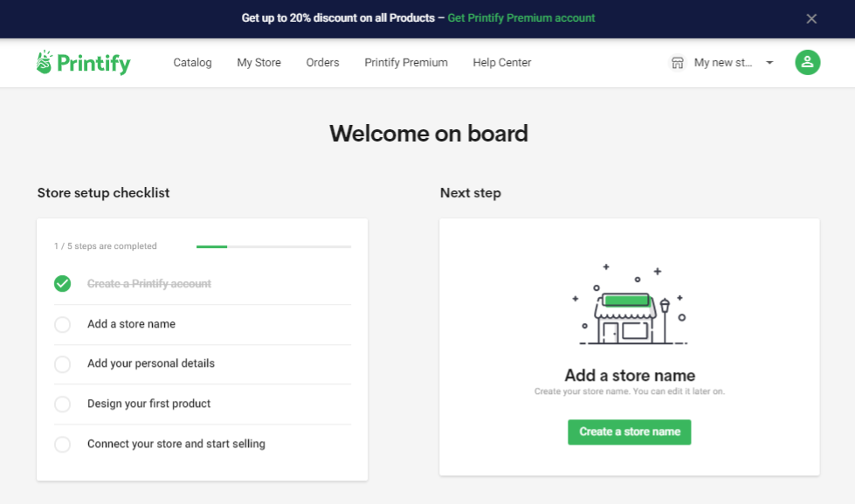Toggle Connect your store and start selling circle
Screen dimensions: 855x504
62,445
